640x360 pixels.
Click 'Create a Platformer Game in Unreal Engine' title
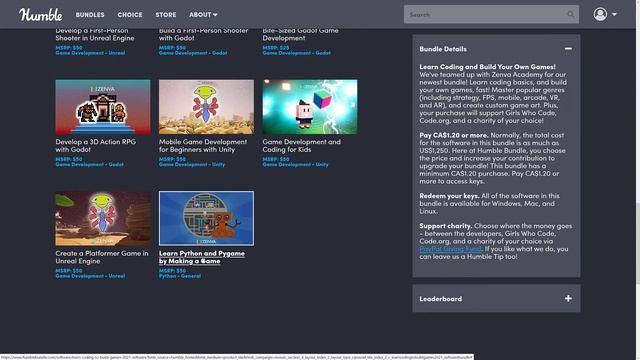[x=102, y=257]
